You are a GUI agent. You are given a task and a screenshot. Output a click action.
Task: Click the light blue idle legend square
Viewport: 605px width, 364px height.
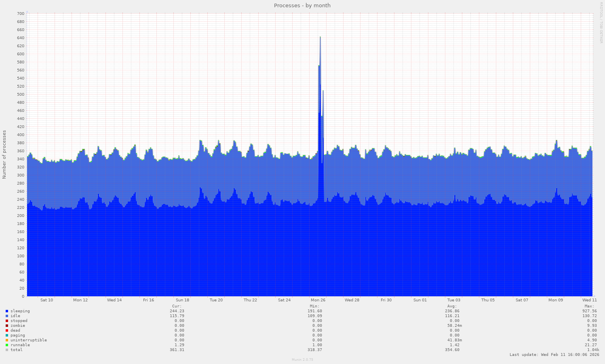tap(6, 316)
